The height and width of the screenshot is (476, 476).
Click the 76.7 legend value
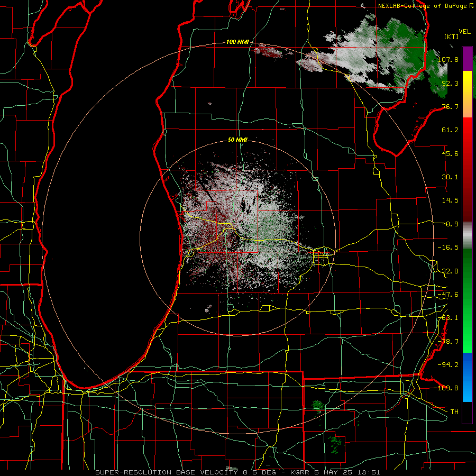click(450, 106)
